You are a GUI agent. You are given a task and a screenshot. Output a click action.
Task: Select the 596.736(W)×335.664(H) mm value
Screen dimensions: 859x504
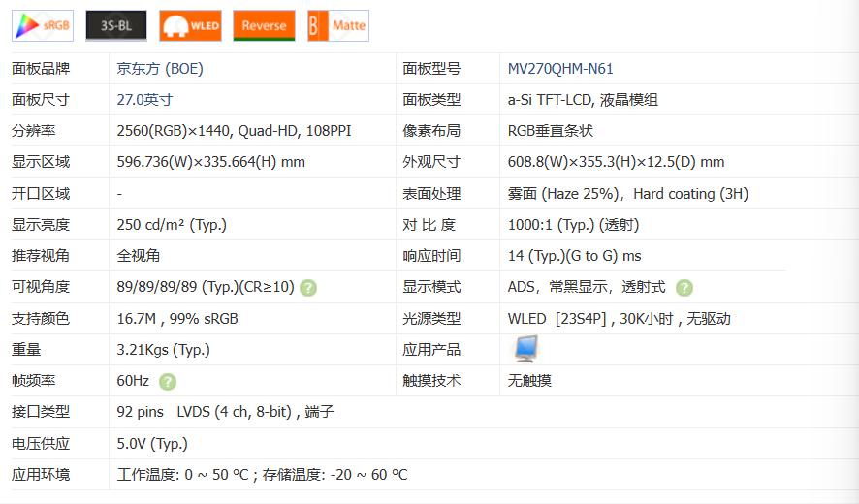coord(211,162)
